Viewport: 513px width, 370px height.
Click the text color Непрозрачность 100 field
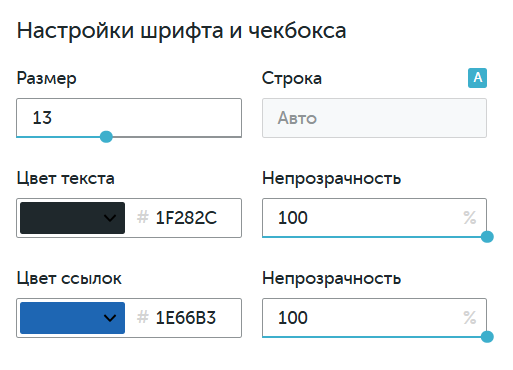[374, 218]
